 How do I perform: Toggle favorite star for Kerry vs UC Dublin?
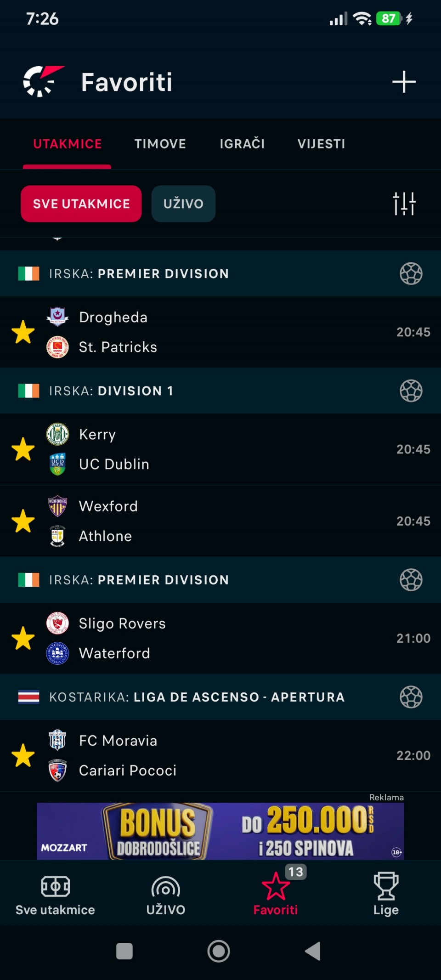point(23,449)
